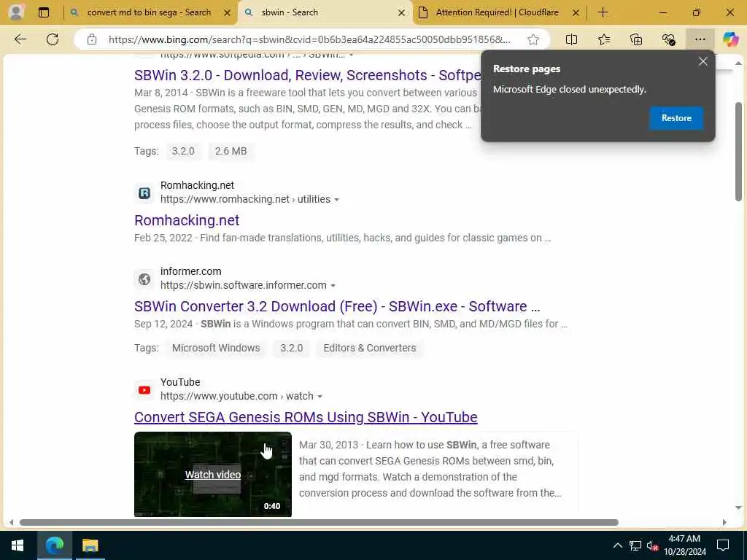This screenshot has width=747, height=560.
Task: Launch the Copilot sidebar icon
Action: (730, 39)
